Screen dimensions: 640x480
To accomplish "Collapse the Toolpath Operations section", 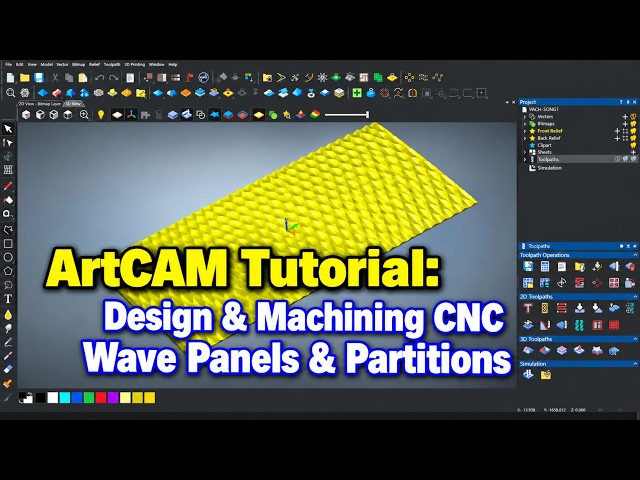I will click(x=635, y=255).
